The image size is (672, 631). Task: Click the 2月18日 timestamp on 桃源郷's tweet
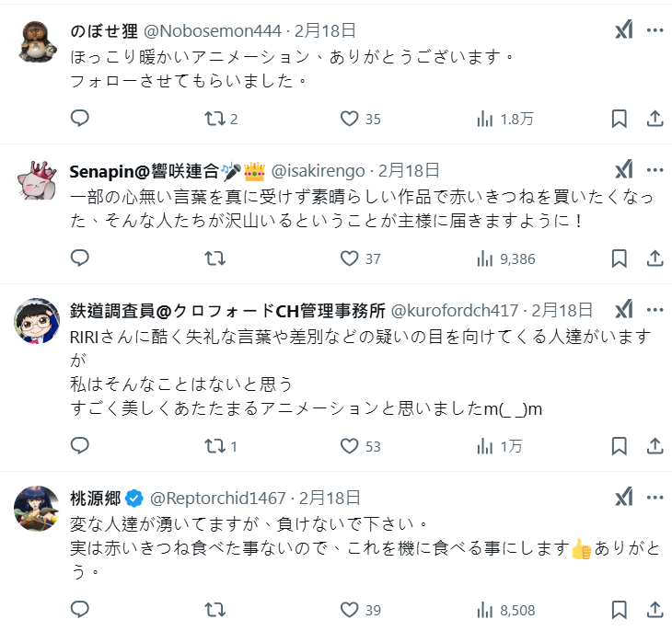tap(331, 498)
